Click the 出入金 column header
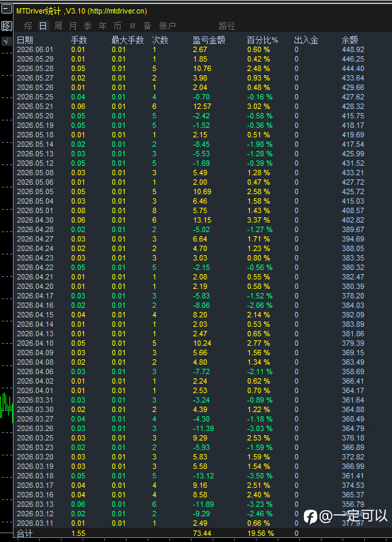Viewport: 392px width, 542px height. 306,41
